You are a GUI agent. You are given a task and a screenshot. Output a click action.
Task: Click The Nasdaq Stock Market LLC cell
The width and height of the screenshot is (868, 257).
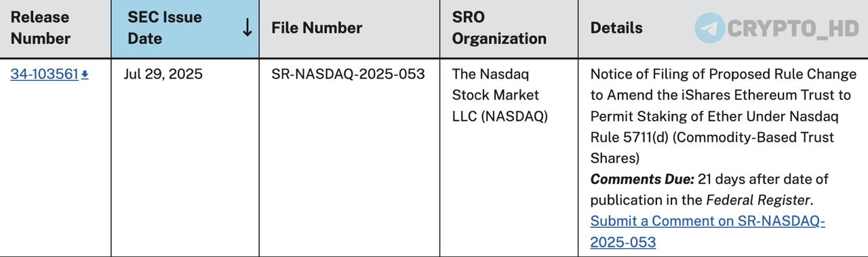(500, 96)
